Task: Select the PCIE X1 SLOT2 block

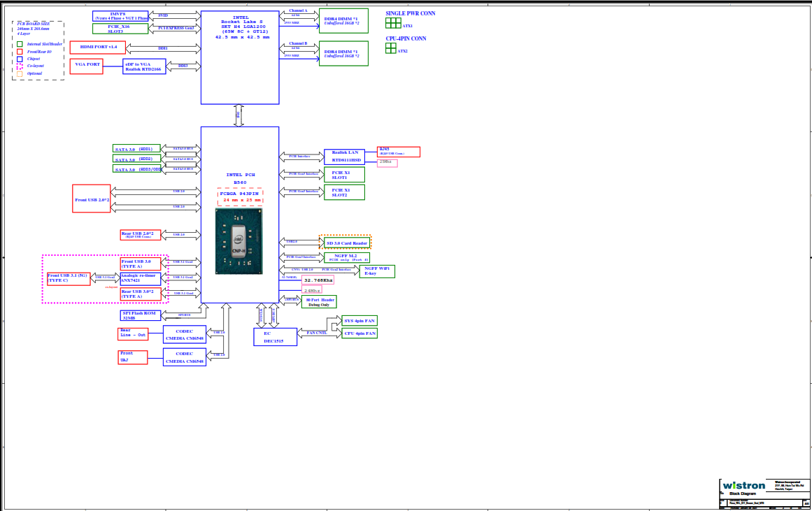Action: click(x=344, y=192)
